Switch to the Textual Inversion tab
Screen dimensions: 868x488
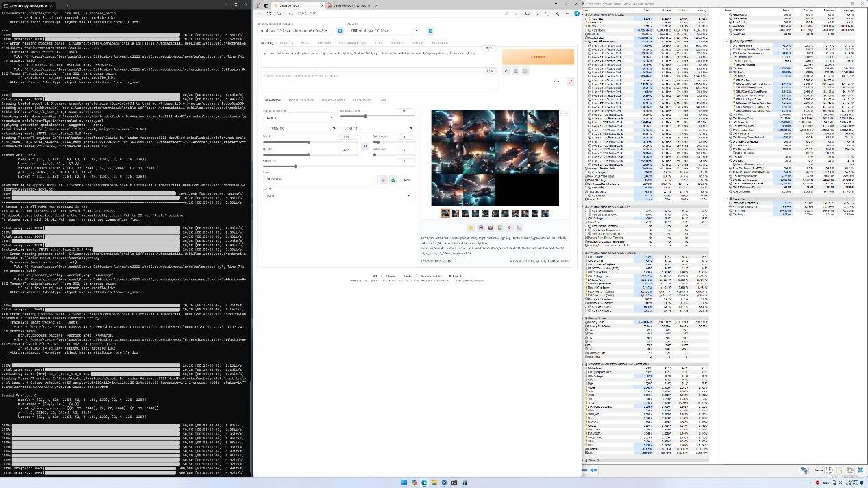tap(301, 100)
